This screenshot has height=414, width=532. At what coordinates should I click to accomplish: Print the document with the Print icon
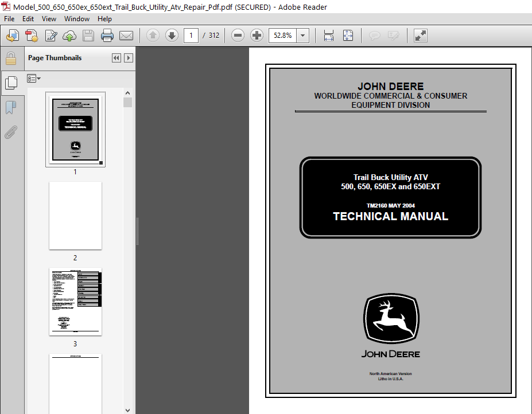pos(107,36)
